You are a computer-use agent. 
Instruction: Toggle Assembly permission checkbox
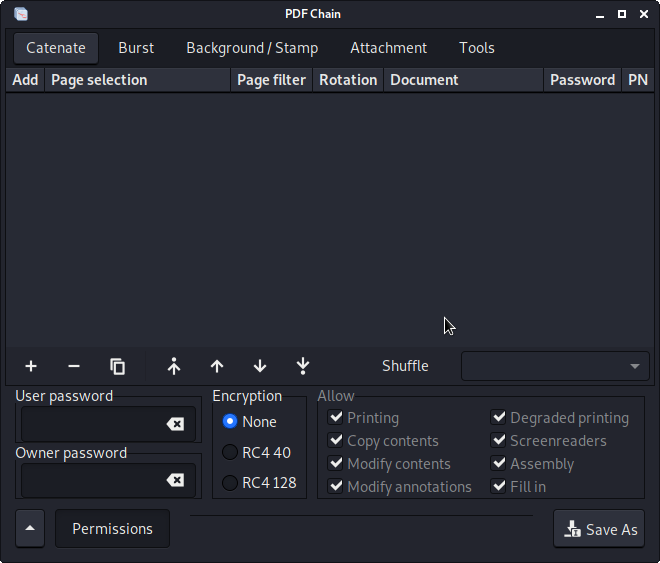(499, 463)
